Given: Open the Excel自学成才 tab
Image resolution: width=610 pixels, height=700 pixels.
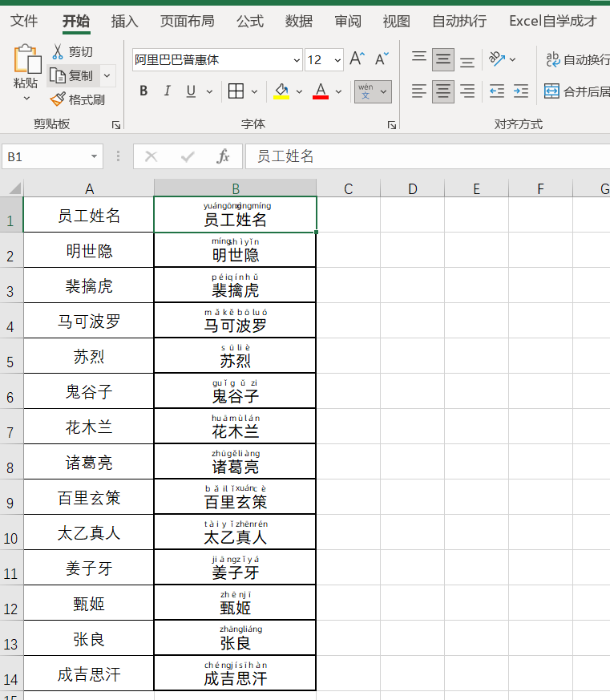Looking at the screenshot, I should (x=553, y=21).
